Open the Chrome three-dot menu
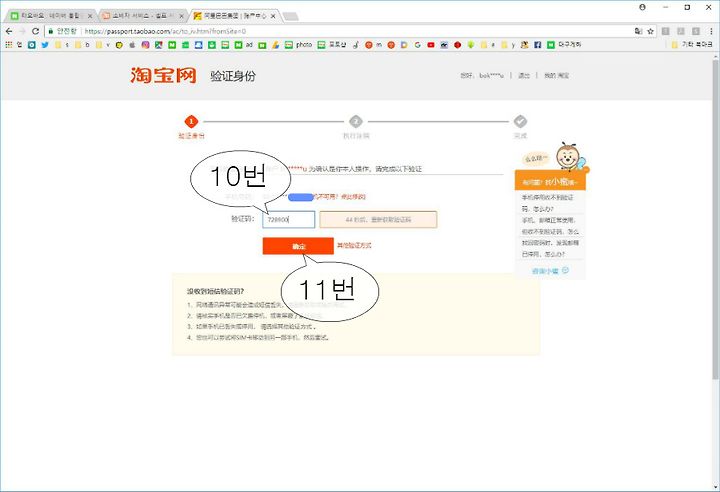Viewport: 720px width, 492px height. [711, 31]
